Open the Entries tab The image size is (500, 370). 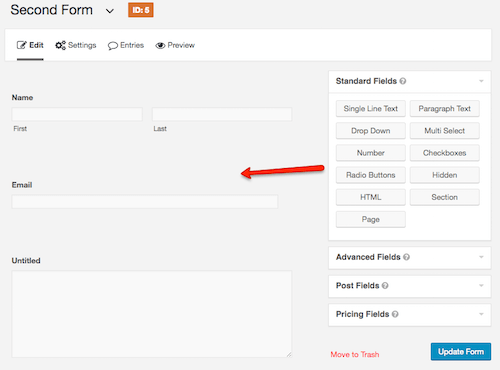click(x=126, y=45)
